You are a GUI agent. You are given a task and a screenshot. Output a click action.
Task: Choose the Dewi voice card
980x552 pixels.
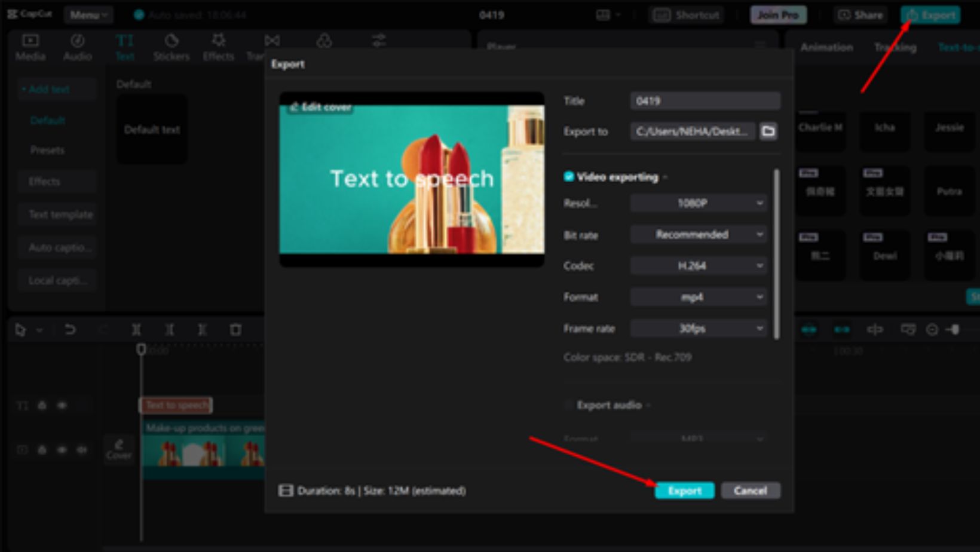click(x=885, y=256)
